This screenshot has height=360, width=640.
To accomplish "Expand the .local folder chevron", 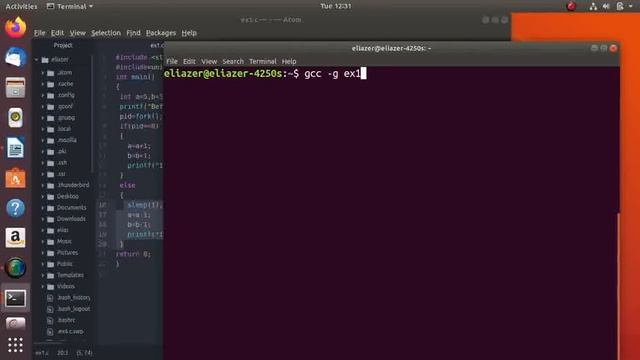I will click(x=42, y=129).
